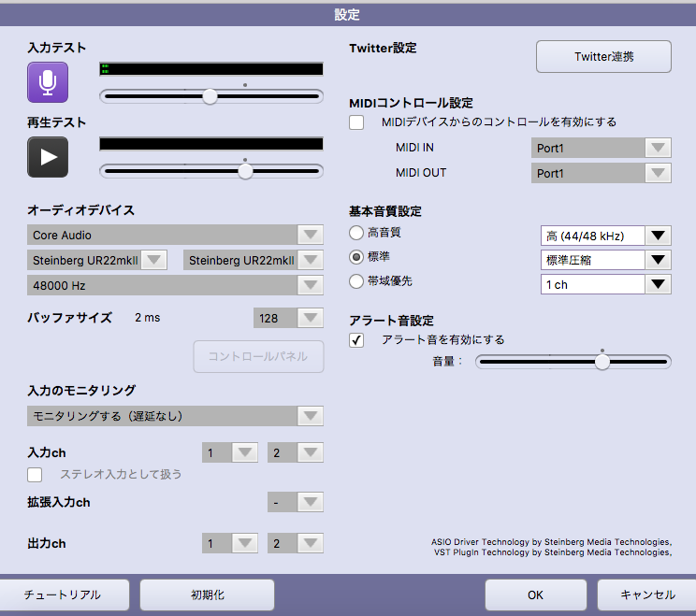Select 高音質 radio button
Image resolution: width=696 pixels, height=616 pixels.
point(356,233)
